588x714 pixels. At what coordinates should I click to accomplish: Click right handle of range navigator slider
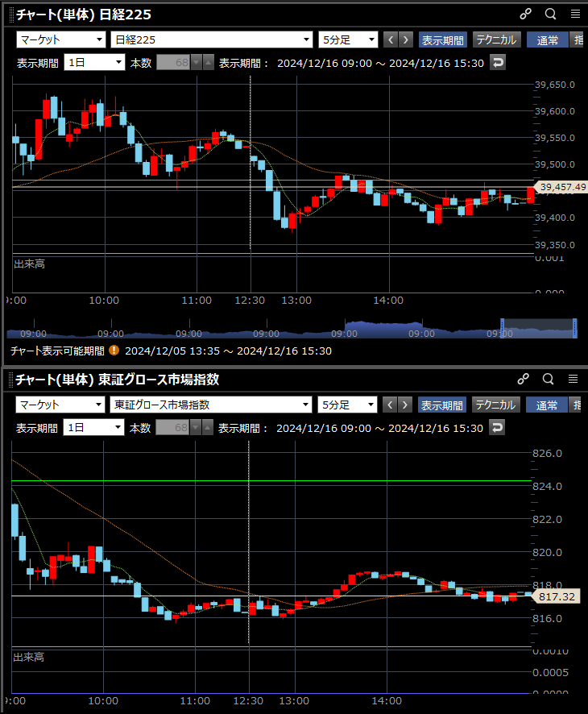click(575, 328)
